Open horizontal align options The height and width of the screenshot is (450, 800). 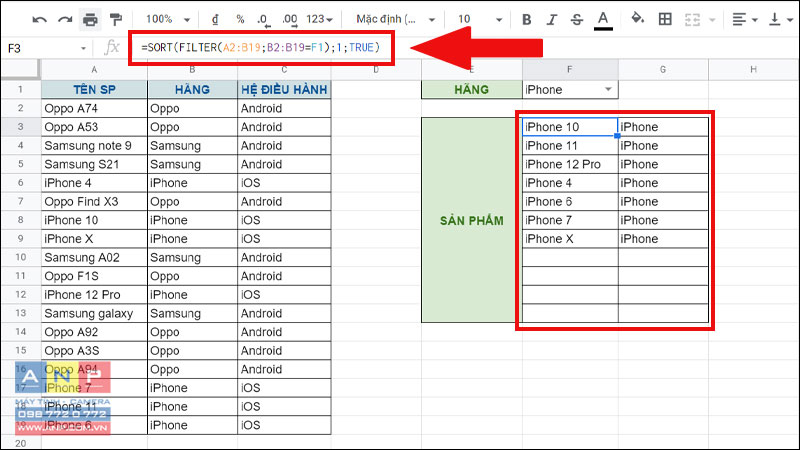click(744, 19)
